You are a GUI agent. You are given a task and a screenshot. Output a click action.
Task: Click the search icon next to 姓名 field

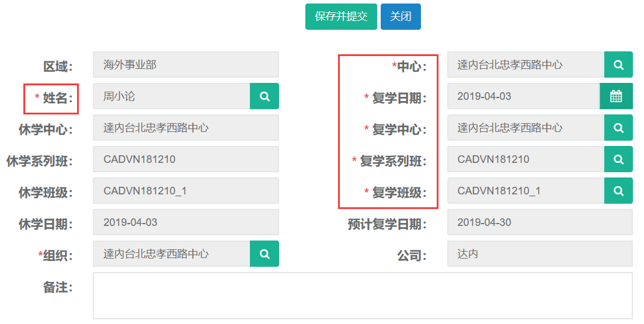point(264,96)
